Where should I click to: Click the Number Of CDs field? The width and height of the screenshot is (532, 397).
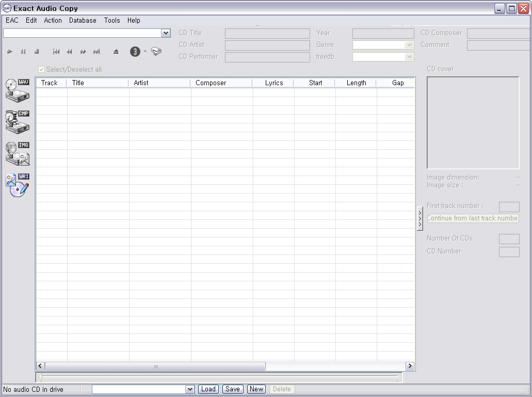tap(509, 239)
